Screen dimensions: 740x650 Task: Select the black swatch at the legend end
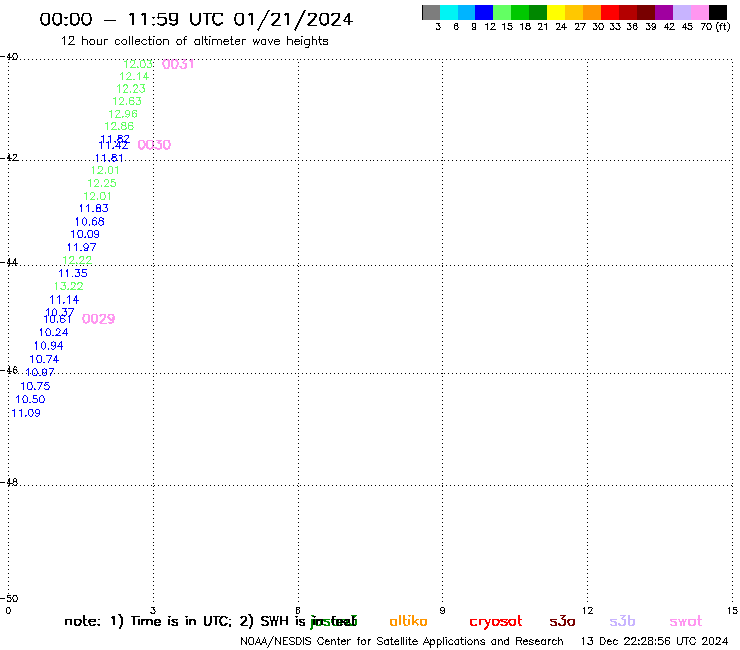click(x=718, y=12)
